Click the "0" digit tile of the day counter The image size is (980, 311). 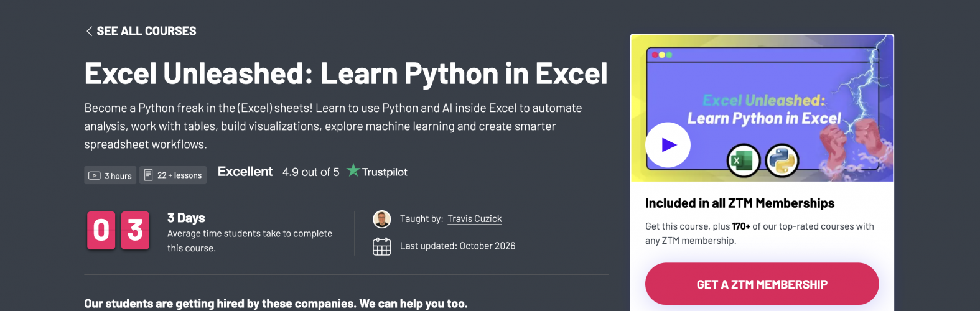point(101,231)
